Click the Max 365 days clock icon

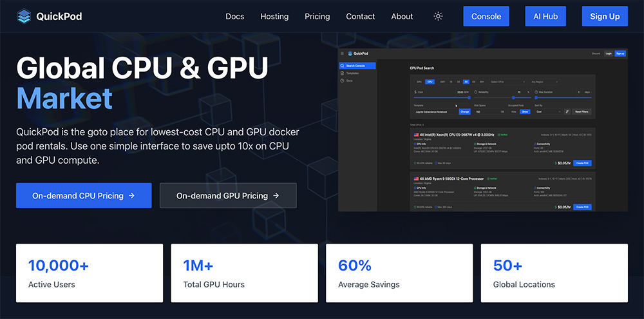click(x=436, y=207)
